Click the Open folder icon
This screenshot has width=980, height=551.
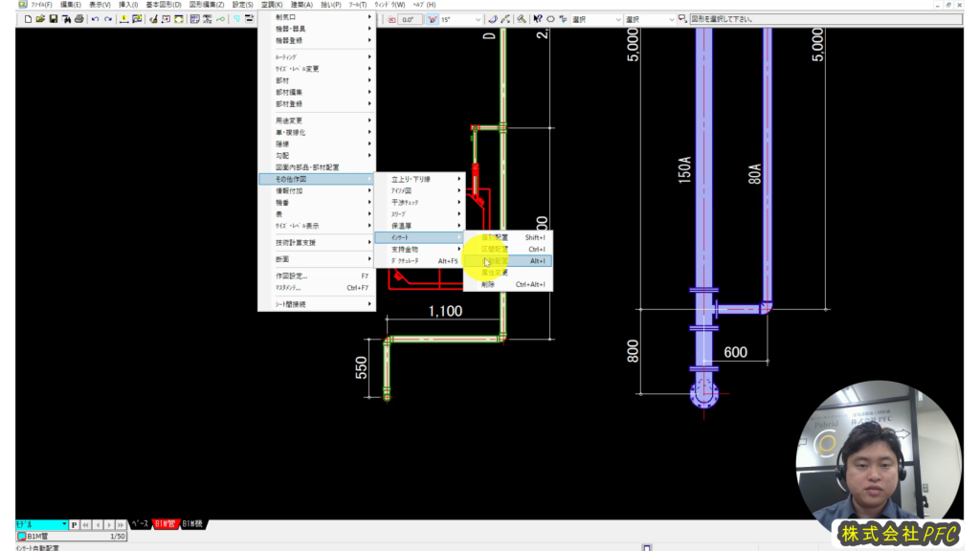(x=40, y=19)
